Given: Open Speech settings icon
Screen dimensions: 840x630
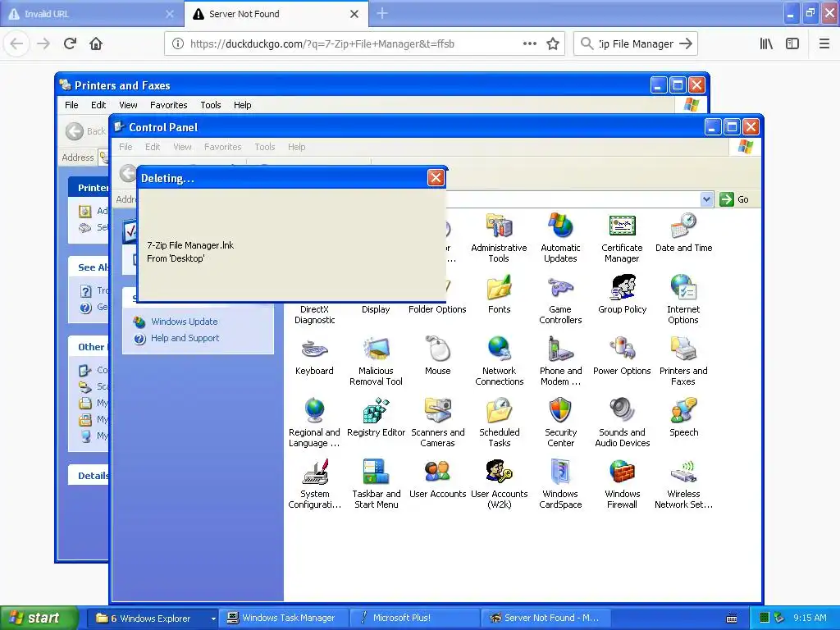Looking at the screenshot, I should tap(683, 418).
